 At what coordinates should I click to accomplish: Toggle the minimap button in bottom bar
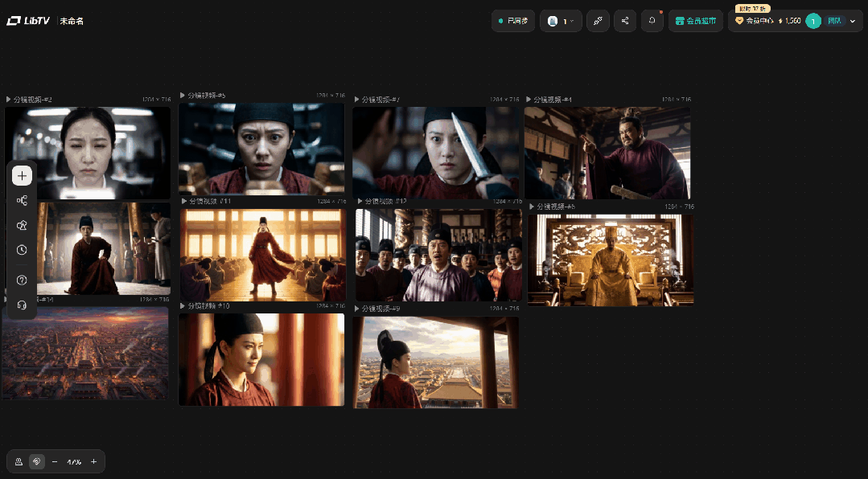19,461
